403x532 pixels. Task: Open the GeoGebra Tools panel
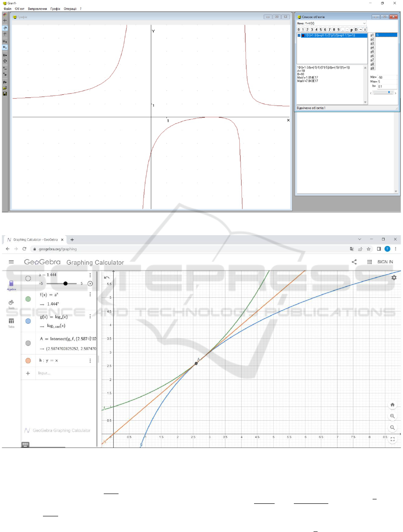tap(11, 304)
